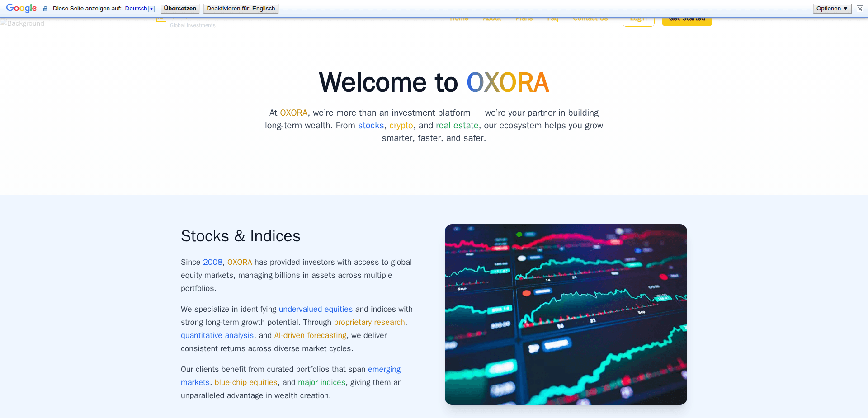This screenshot has height=418, width=868.
Task: Click the undervalued equities link
Action: 316,309
